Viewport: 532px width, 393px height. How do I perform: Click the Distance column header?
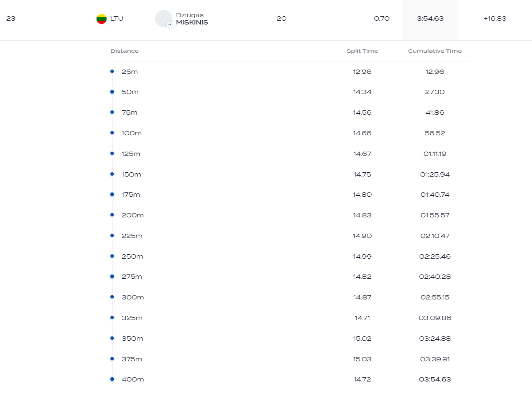point(124,51)
